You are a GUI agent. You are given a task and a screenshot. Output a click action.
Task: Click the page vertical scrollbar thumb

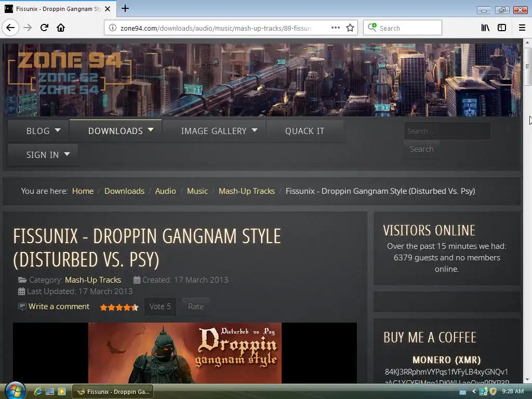point(527,66)
